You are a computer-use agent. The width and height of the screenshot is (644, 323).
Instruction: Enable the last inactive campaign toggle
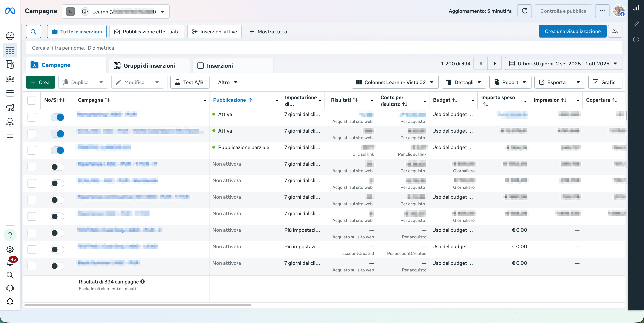point(57,266)
